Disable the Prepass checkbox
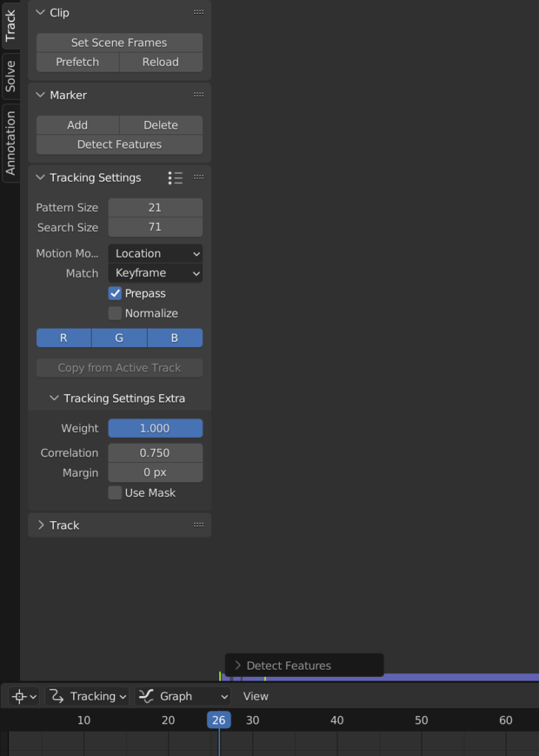This screenshot has height=756, width=539. (x=114, y=293)
